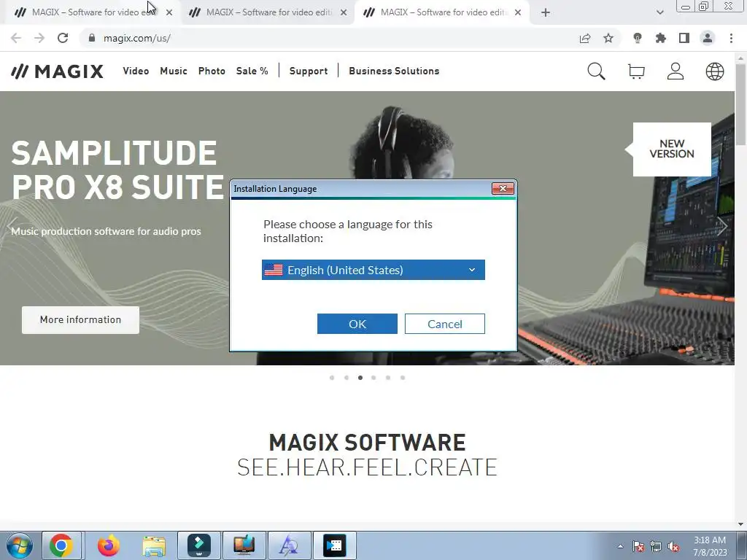The width and height of the screenshot is (747, 560).
Task: Reload the magix.com page
Action: coord(63,38)
